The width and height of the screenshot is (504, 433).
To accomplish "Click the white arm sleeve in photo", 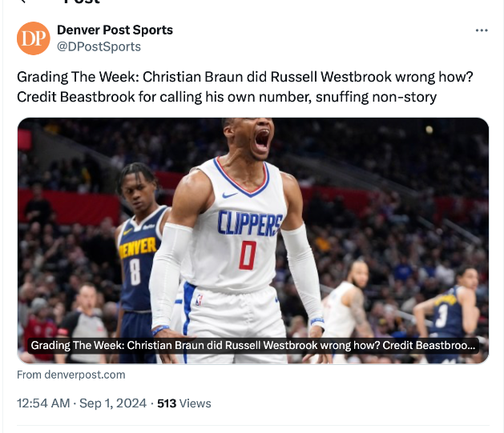I will tap(303, 271).
